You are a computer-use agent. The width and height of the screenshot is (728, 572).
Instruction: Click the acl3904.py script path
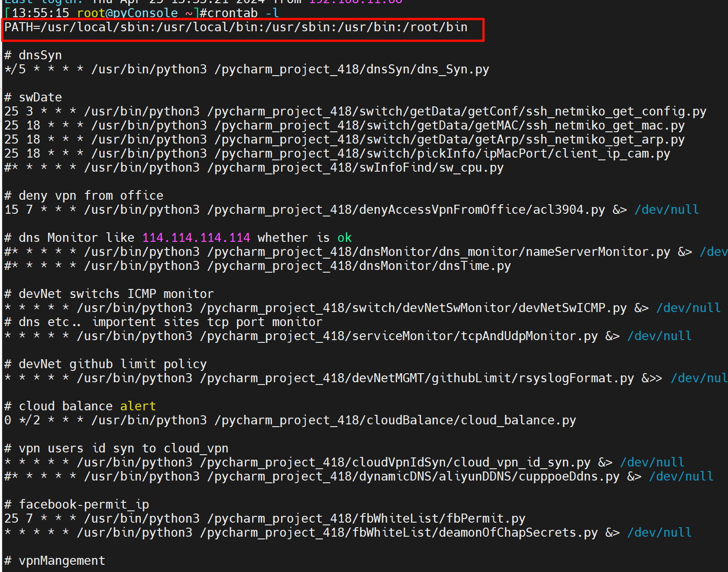tap(406, 210)
